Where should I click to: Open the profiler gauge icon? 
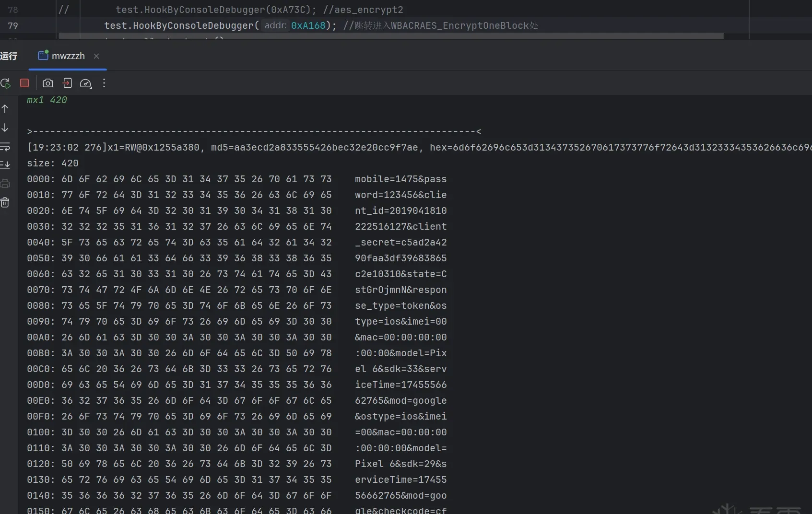tap(85, 83)
